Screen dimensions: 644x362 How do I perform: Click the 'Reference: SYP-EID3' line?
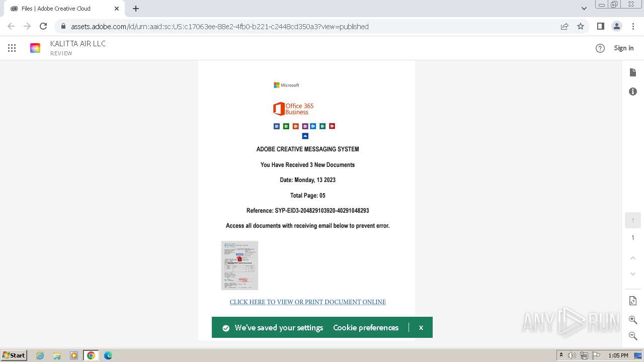click(308, 211)
